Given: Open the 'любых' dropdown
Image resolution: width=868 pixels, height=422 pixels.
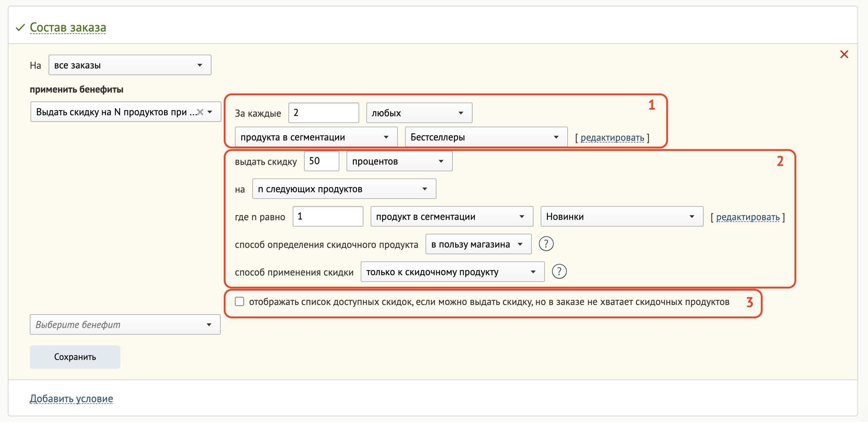Looking at the screenshot, I should pos(419,113).
